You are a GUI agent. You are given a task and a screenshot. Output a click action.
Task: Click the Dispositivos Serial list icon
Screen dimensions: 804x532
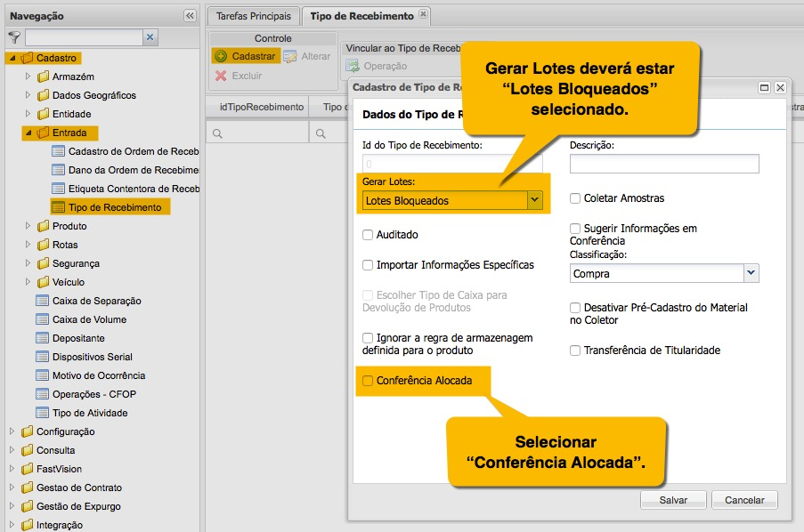click(43, 357)
